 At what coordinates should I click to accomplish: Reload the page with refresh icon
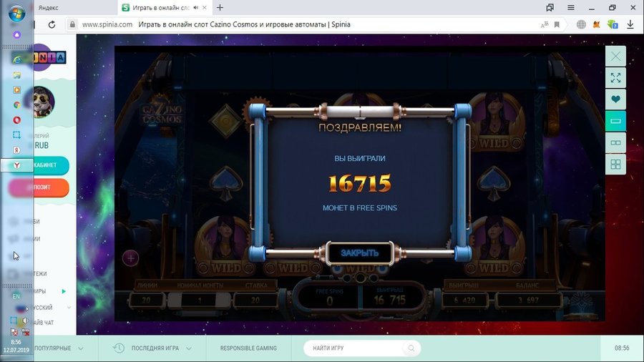point(52,24)
